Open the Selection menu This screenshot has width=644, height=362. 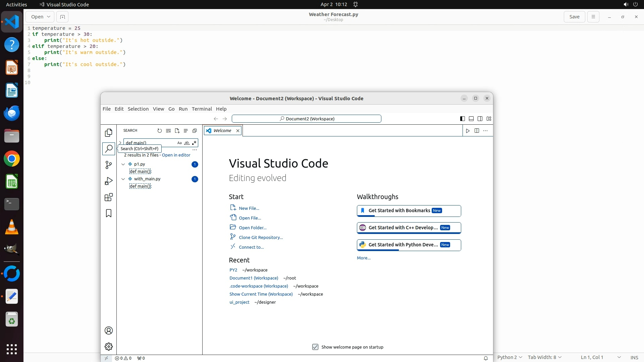138,109
